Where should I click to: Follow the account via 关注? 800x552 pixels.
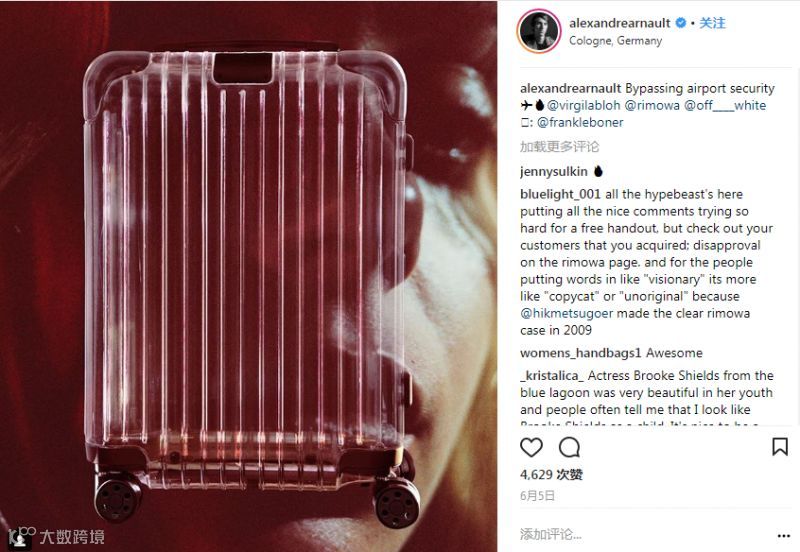point(712,23)
